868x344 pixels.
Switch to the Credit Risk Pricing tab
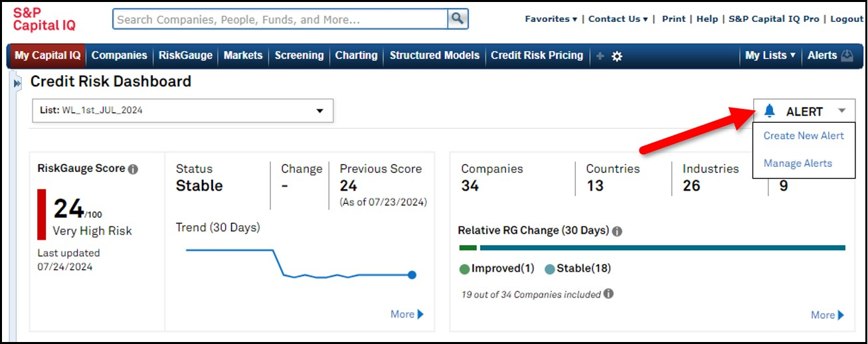(x=537, y=56)
